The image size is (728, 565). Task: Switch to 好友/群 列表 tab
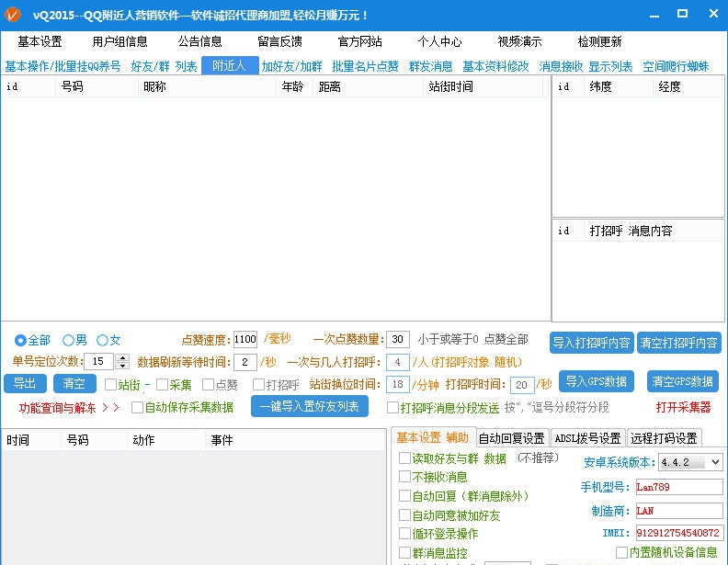point(164,66)
